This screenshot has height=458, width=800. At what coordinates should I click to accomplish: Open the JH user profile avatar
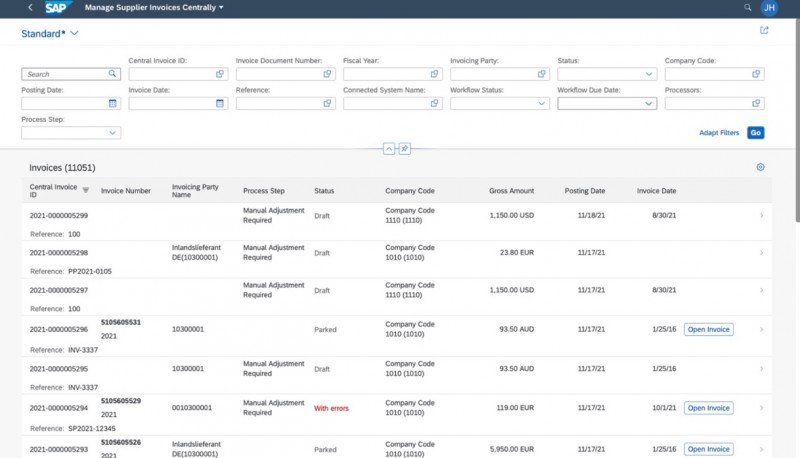coord(769,7)
